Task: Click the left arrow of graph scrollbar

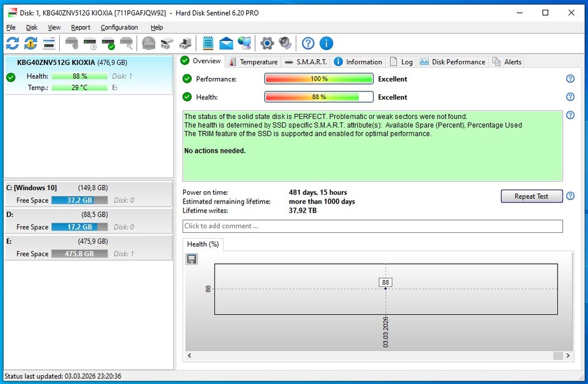Action: 188,356
